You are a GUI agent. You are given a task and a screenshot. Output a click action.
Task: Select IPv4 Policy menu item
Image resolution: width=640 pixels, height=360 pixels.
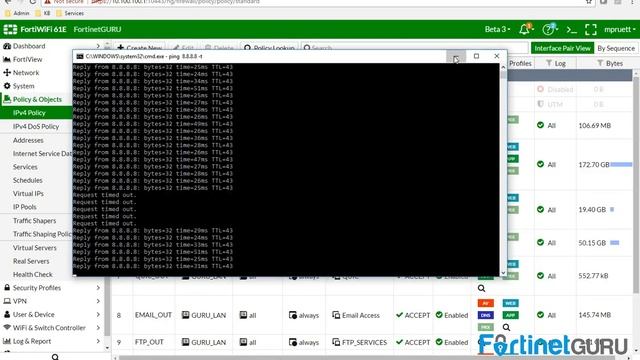(36, 113)
